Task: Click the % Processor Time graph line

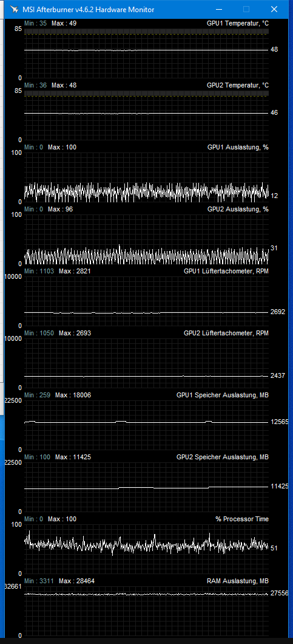Action: click(x=146, y=544)
